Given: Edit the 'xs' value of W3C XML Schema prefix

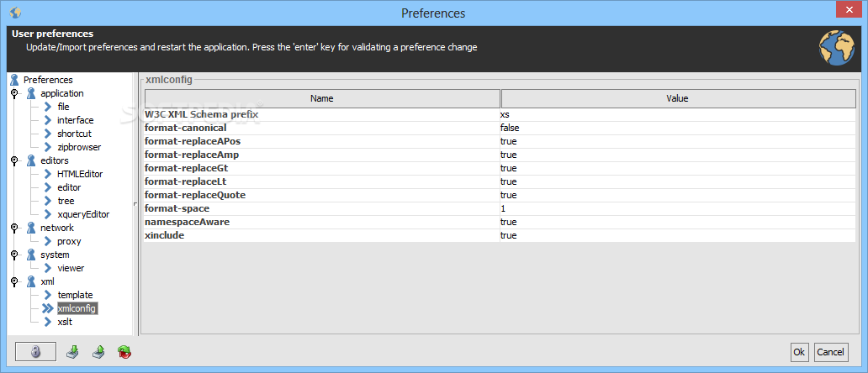Looking at the screenshot, I should [678, 114].
